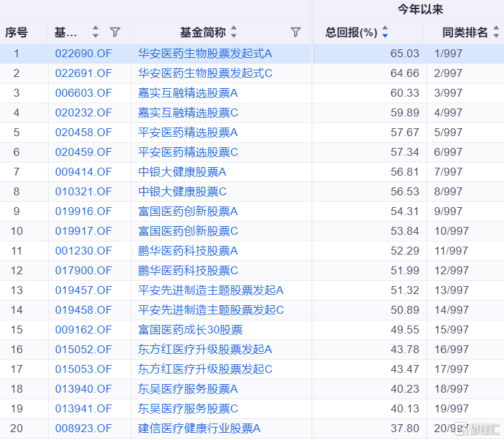
Task: Select the return value 65.03
Action: [405, 53]
